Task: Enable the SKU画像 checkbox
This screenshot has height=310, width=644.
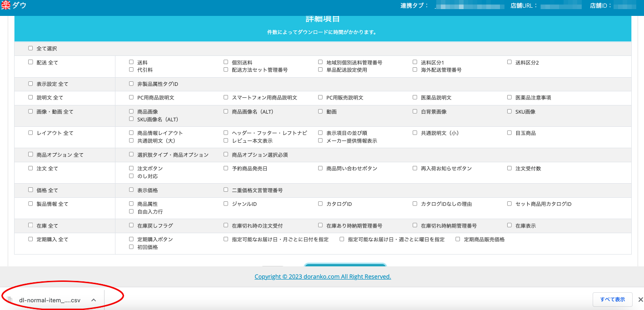Action: point(509,111)
